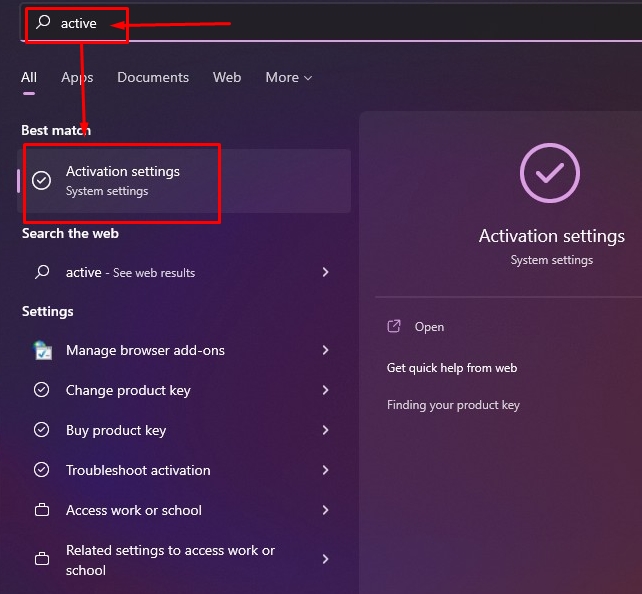642x594 pixels.
Task: Switch to the All tab
Action: 29,77
